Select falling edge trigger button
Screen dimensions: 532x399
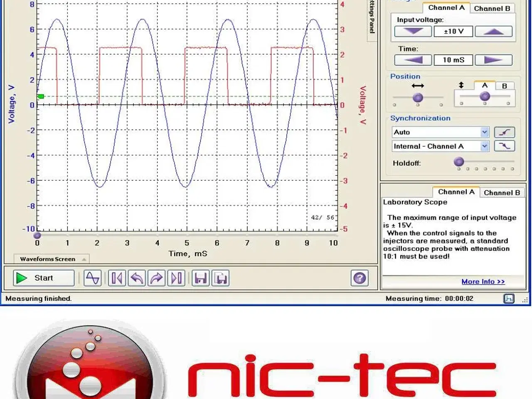click(504, 146)
